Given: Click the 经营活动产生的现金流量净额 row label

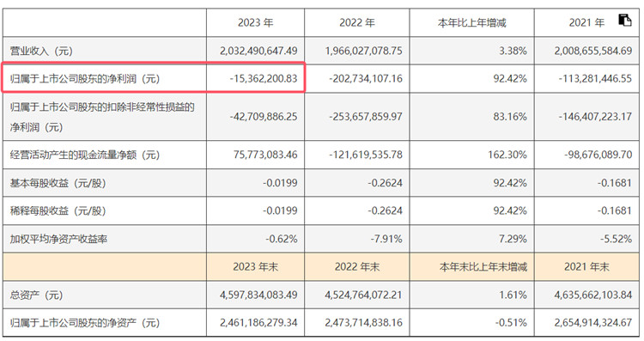Looking at the screenshot, I should click(x=85, y=155).
